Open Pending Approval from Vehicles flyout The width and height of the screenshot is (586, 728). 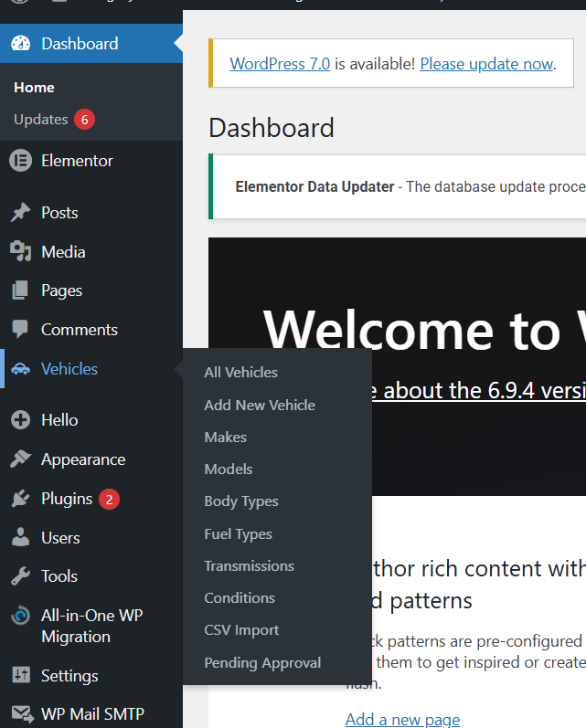[262, 663]
